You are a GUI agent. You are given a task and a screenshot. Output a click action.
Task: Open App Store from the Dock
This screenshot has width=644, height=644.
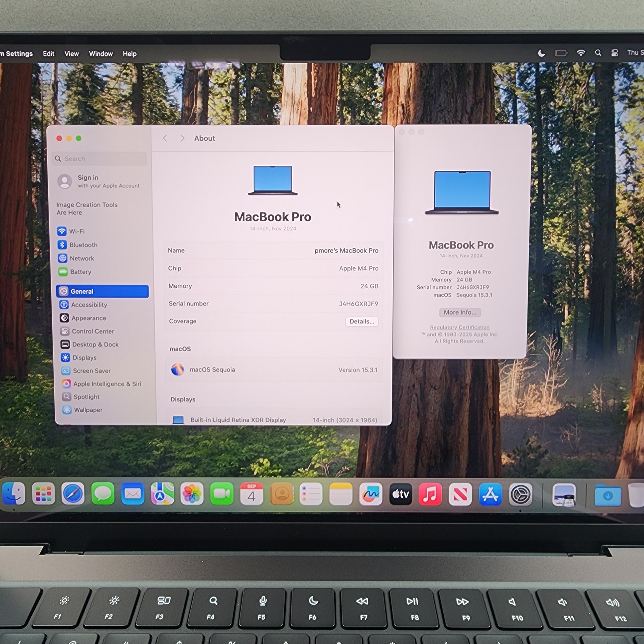(x=490, y=494)
